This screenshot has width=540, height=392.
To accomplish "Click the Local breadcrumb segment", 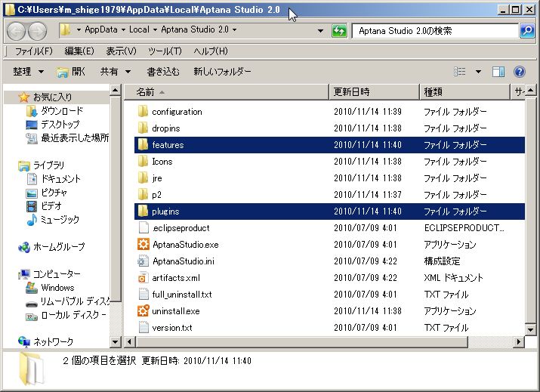I will point(139,29).
